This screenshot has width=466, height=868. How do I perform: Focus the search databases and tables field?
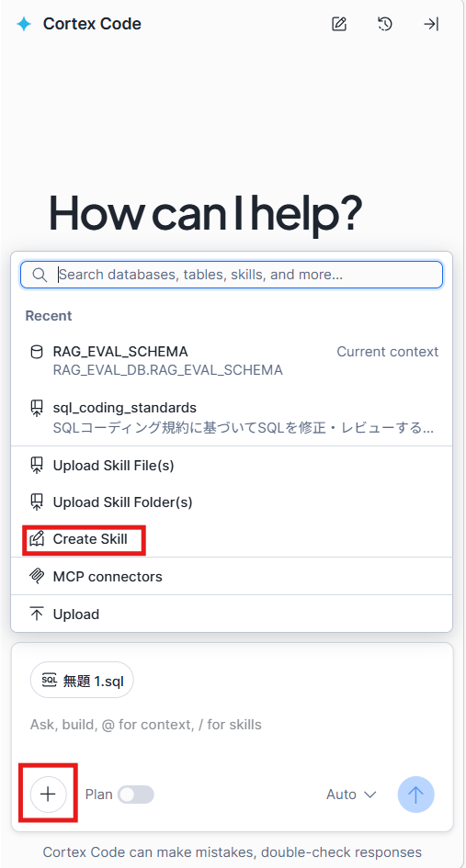pyautogui.click(x=232, y=276)
